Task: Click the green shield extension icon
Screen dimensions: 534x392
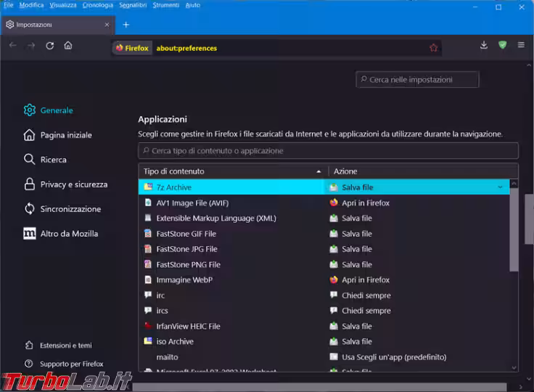Action: (x=502, y=45)
